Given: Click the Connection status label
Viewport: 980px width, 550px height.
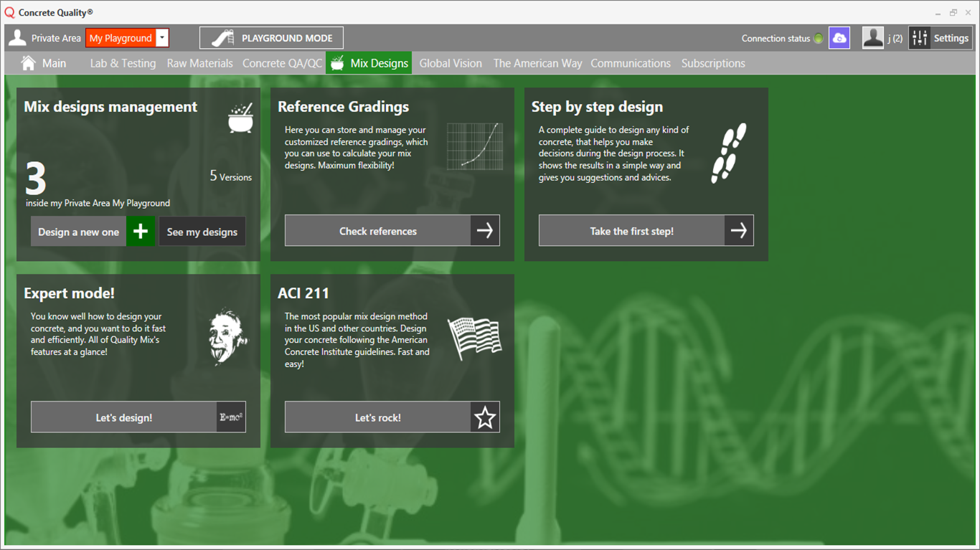Looking at the screenshot, I should (x=776, y=39).
